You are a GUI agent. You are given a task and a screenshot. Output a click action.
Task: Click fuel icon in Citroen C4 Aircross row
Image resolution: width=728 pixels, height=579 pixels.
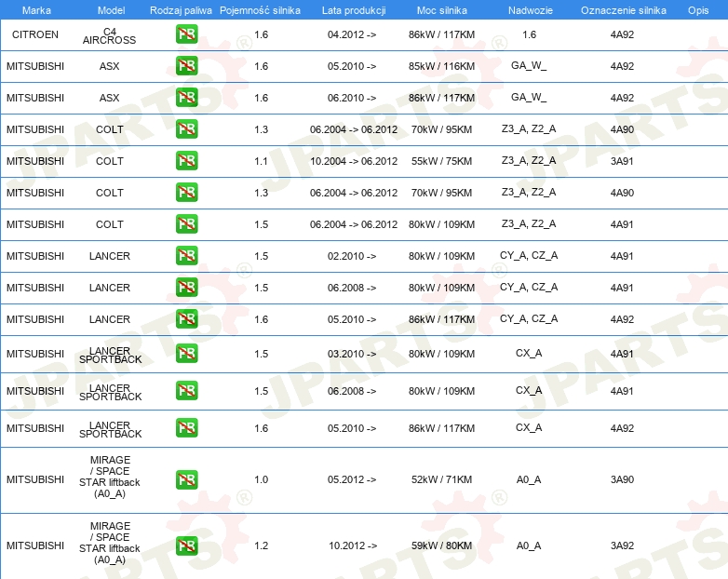[186, 34]
